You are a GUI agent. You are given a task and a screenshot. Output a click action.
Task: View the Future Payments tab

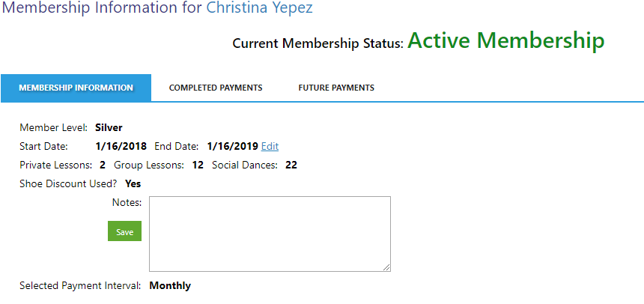336,88
